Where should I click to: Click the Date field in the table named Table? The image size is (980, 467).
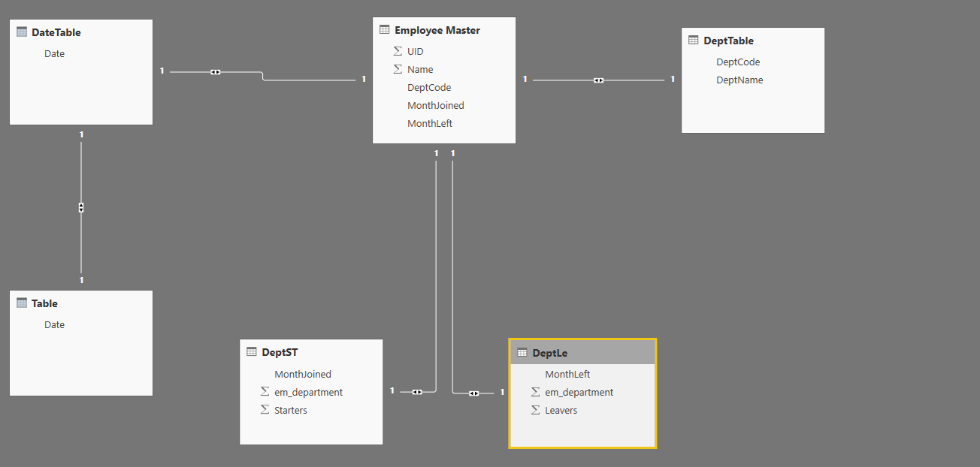tap(54, 324)
